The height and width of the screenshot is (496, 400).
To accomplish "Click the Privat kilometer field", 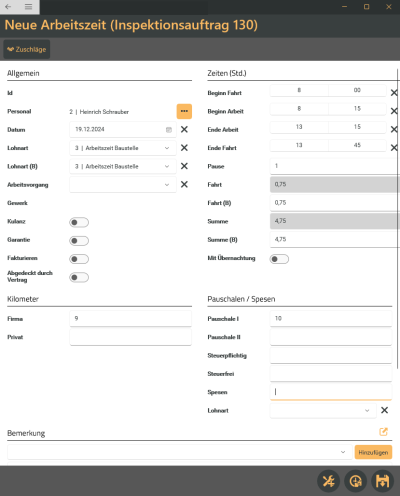I will [131, 337].
